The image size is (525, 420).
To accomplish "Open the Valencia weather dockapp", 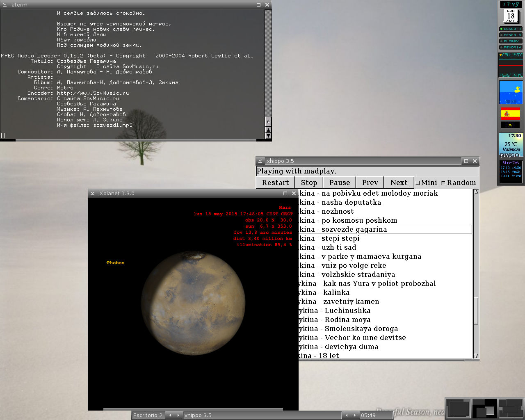I will coord(511,145).
